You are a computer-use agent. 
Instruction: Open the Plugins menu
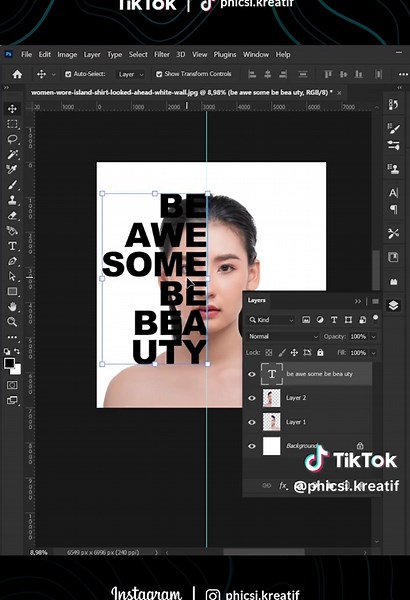pos(225,54)
